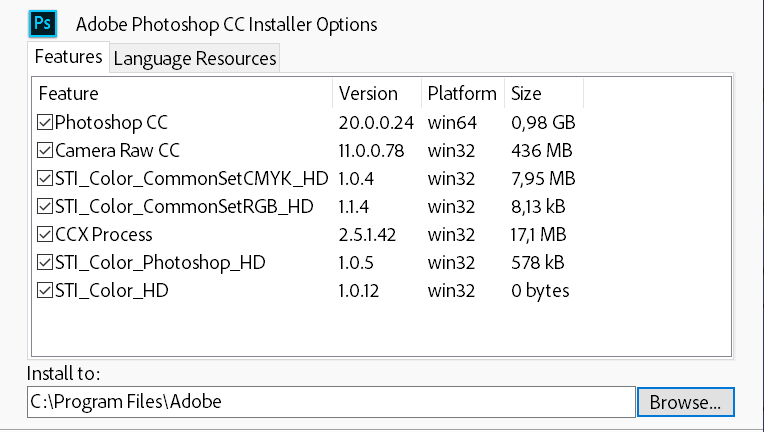This screenshot has height=432, width=764.
Task: Uncheck the Photoshop CC feature checkbox
Action: click(45, 122)
